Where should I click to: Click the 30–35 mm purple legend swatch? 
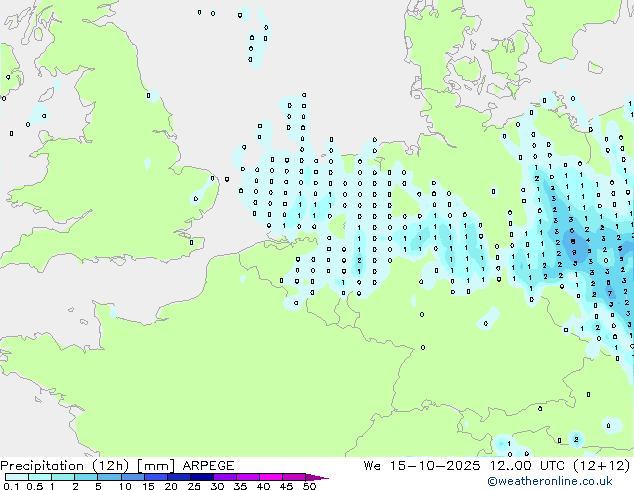(224, 477)
